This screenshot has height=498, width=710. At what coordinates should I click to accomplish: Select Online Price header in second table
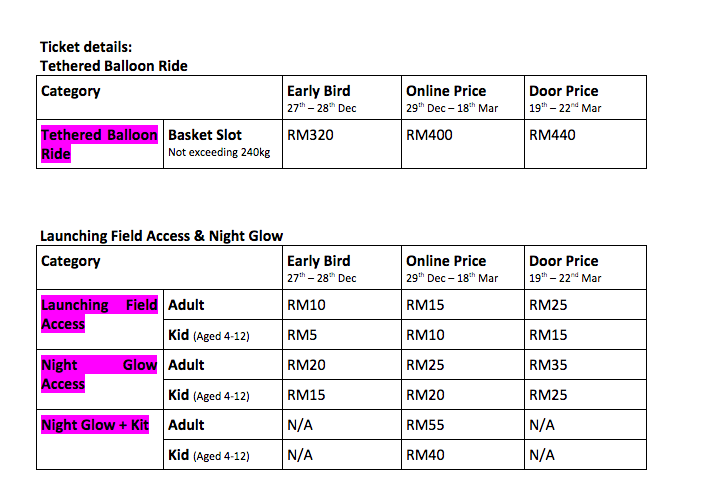click(x=446, y=261)
